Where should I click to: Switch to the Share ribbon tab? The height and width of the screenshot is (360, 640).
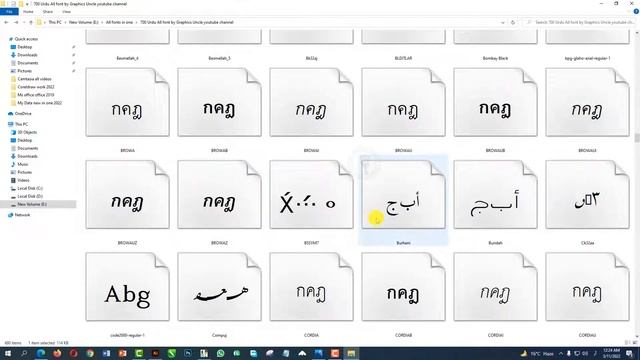[48, 12]
